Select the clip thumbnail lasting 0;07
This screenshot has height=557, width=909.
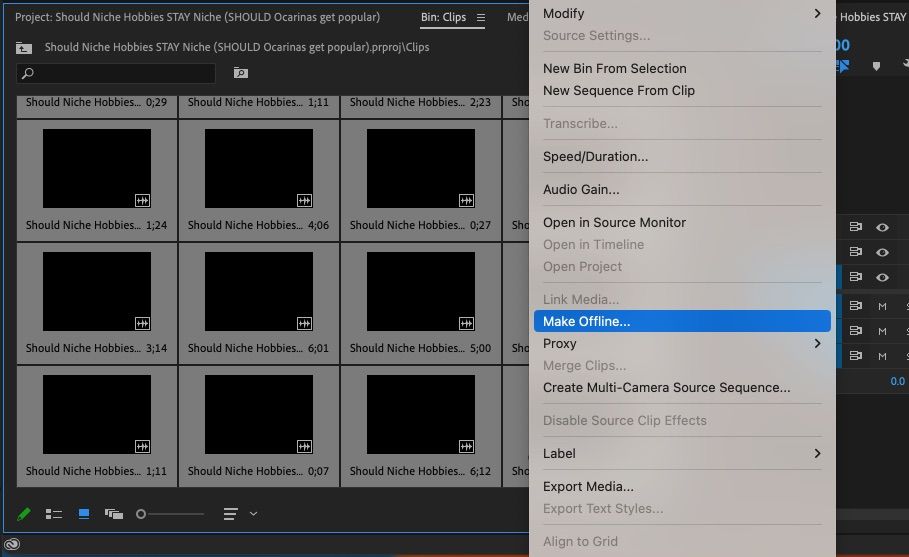tap(259, 414)
